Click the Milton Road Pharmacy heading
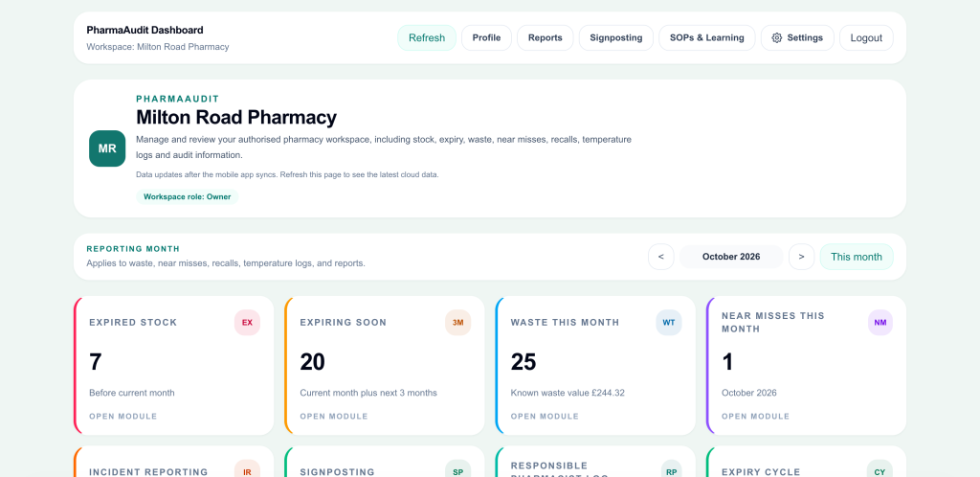 pyautogui.click(x=236, y=117)
